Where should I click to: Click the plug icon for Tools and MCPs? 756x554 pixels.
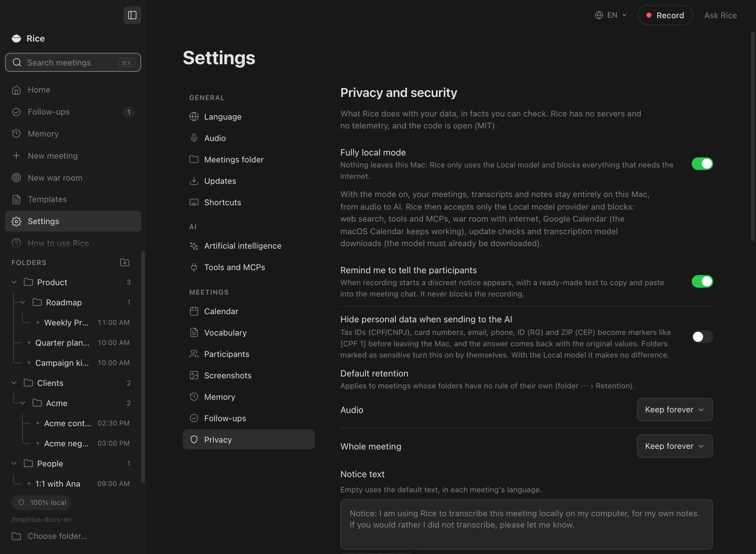[x=194, y=267]
